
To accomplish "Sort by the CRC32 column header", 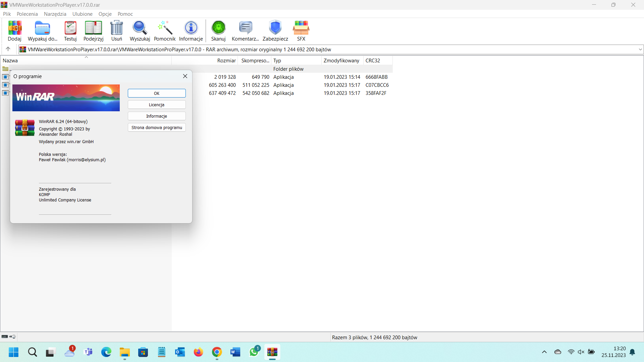I will (378, 60).
